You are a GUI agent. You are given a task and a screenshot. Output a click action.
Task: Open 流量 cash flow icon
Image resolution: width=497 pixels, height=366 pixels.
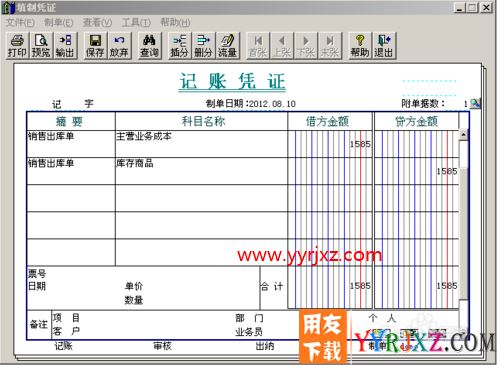[x=227, y=46]
